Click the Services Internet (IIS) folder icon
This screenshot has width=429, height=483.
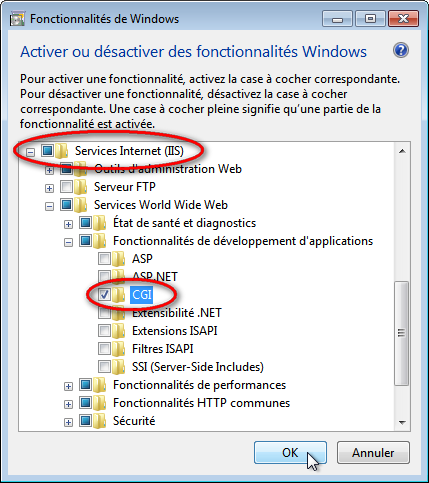point(62,151)
